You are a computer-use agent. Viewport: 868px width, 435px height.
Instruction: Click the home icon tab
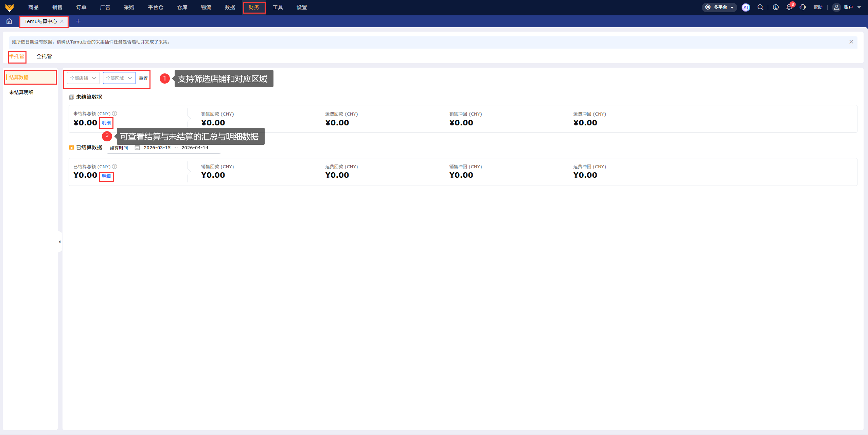(x=9, y=21)
